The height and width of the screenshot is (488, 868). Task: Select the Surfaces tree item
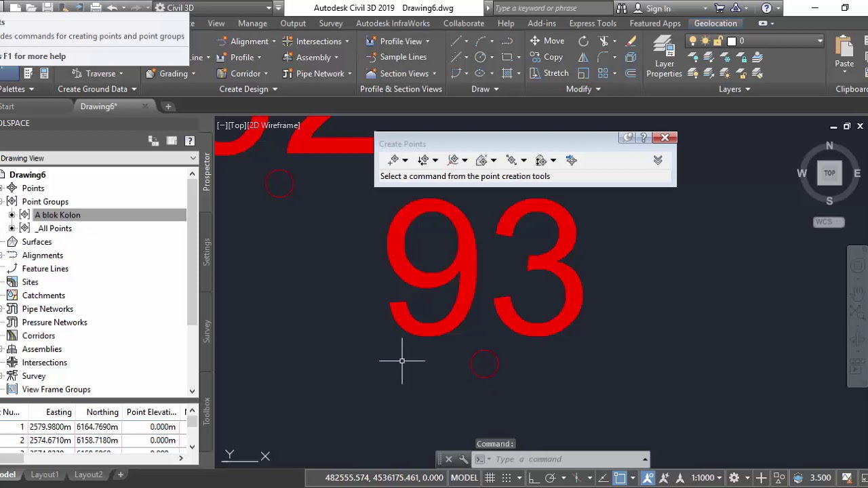[37, 242]
